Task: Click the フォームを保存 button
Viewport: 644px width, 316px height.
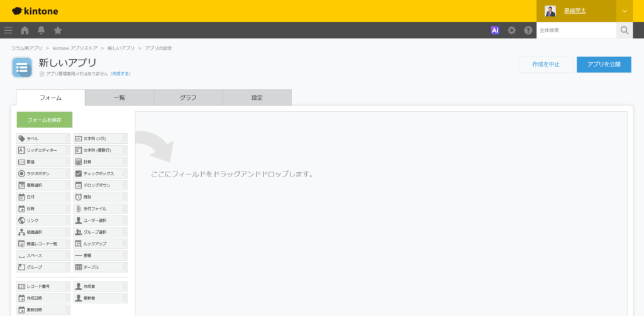Action: [45, 120]
